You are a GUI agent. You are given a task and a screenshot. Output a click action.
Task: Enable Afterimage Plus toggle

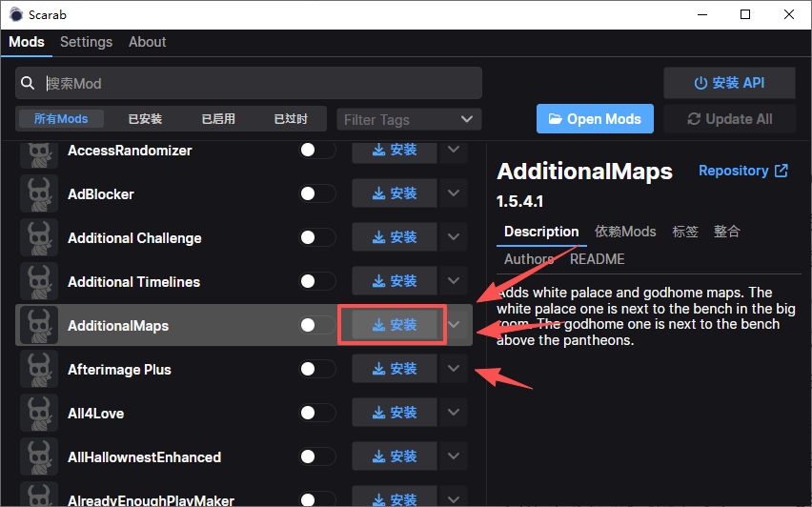point(317,369)
